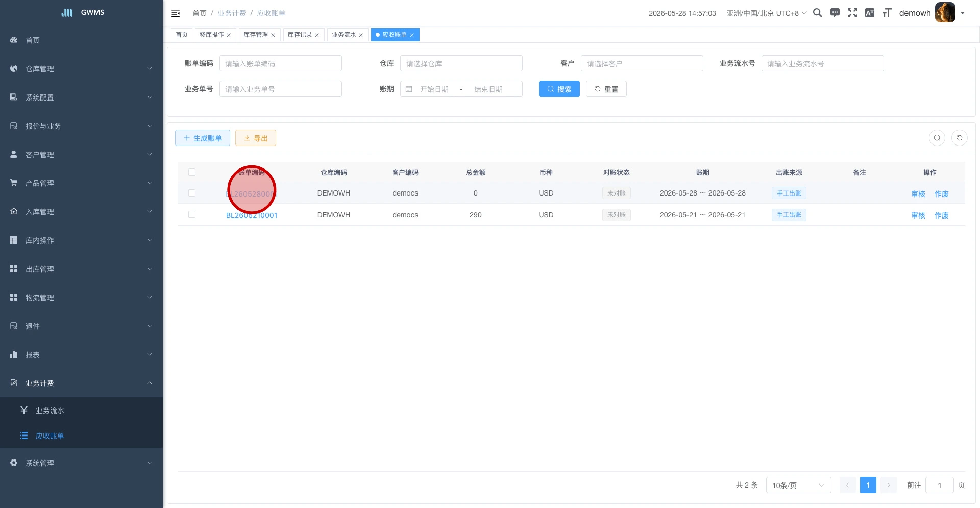
Task: Click the 库内操作 sidebar icon
Action: pos(14,240)
